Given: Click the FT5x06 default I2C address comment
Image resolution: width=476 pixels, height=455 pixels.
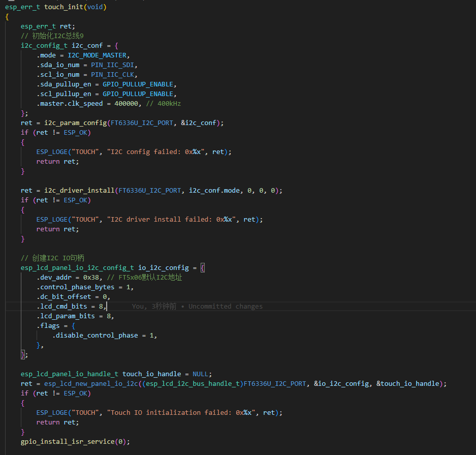Looking at the screenshot, I should tap(144, 277).
